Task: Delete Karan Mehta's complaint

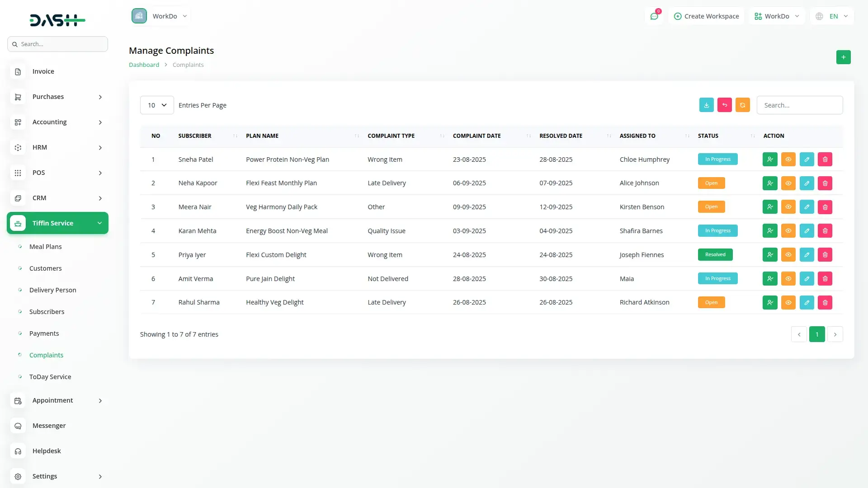Action: tap(825, 231)
